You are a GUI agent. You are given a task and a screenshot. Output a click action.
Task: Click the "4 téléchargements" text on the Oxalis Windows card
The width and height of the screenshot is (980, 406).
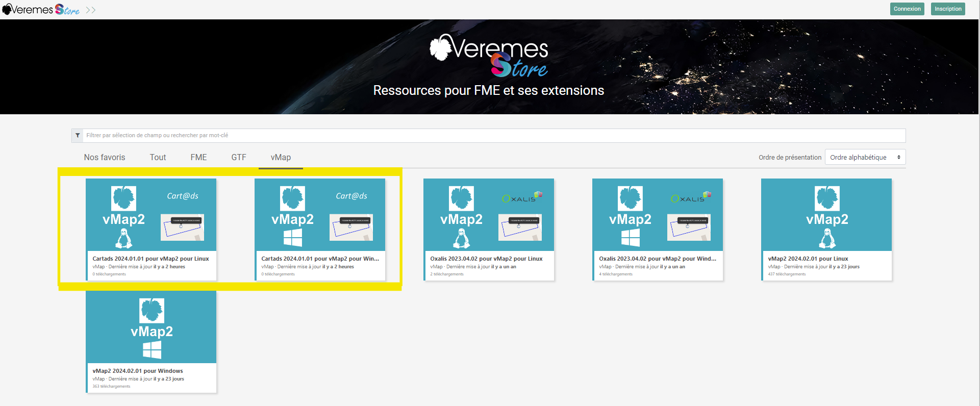click(616, 274)
